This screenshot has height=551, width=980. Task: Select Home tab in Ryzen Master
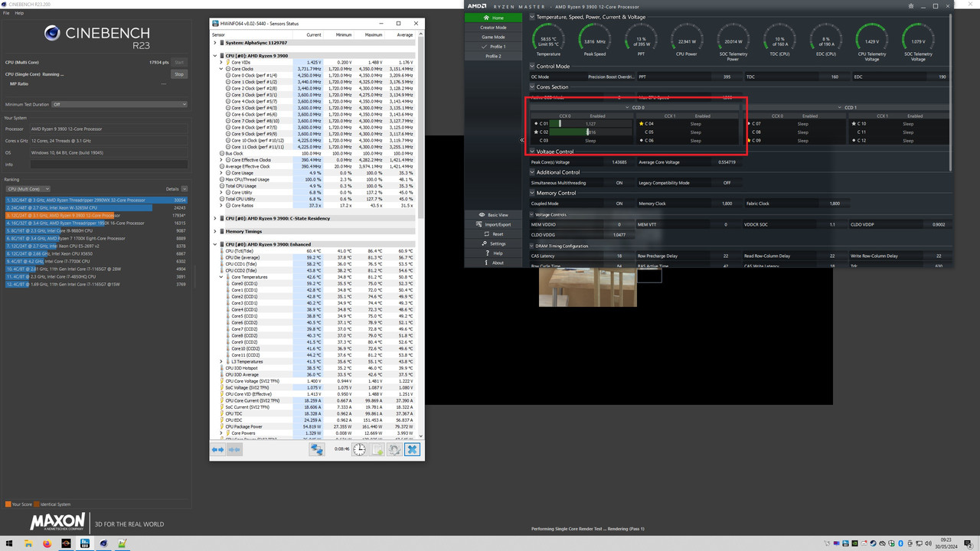click(494, 18)
